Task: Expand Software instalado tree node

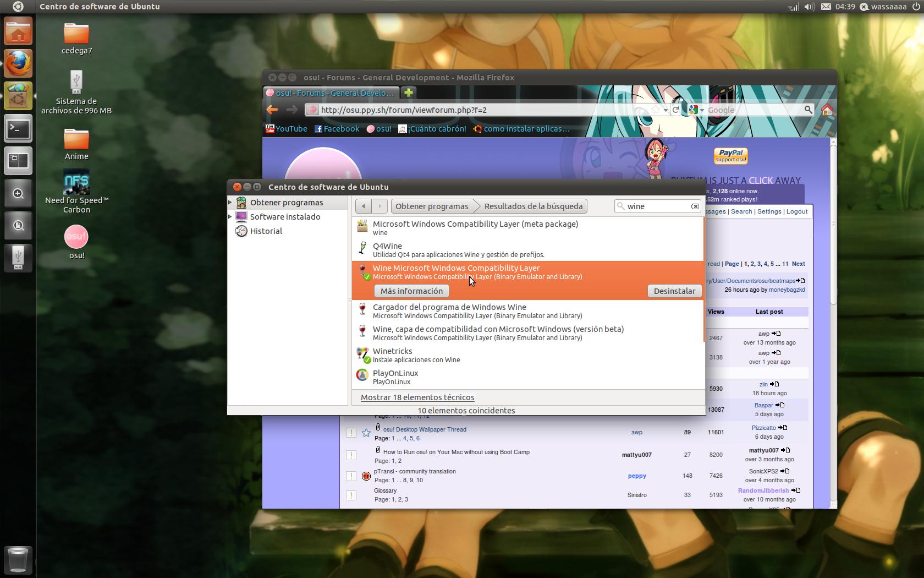Action: [x=230, y=216]
